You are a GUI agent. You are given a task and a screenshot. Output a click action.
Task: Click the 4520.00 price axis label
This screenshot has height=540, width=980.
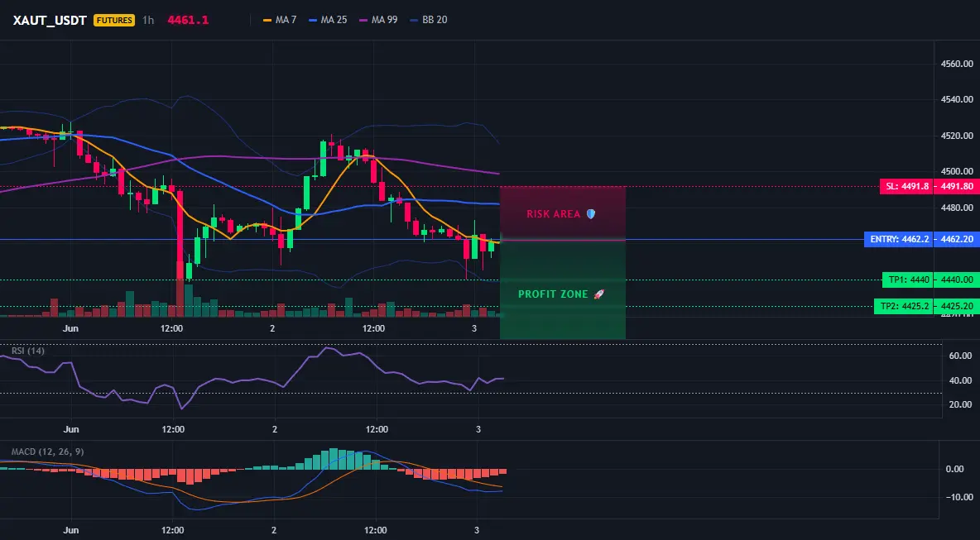(x=957, y=136)
